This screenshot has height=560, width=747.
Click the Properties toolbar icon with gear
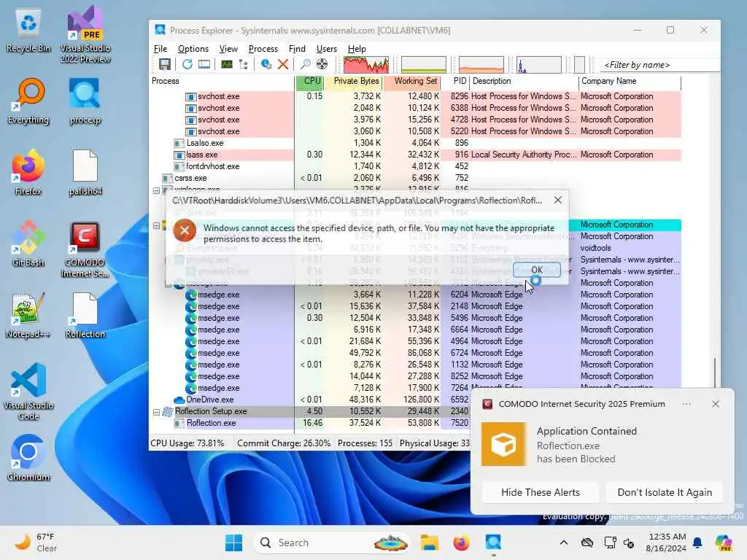coord(266,64)
